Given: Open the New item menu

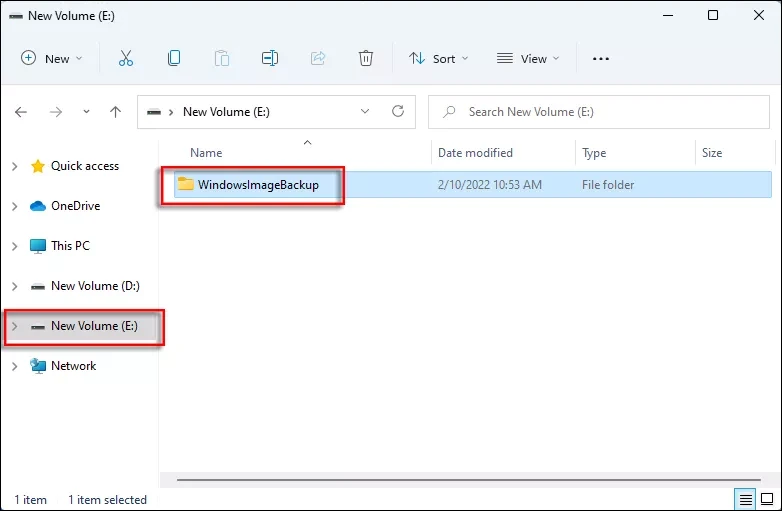Looking at the screenshot, I should pyautogui.click(x=51, y=59).
